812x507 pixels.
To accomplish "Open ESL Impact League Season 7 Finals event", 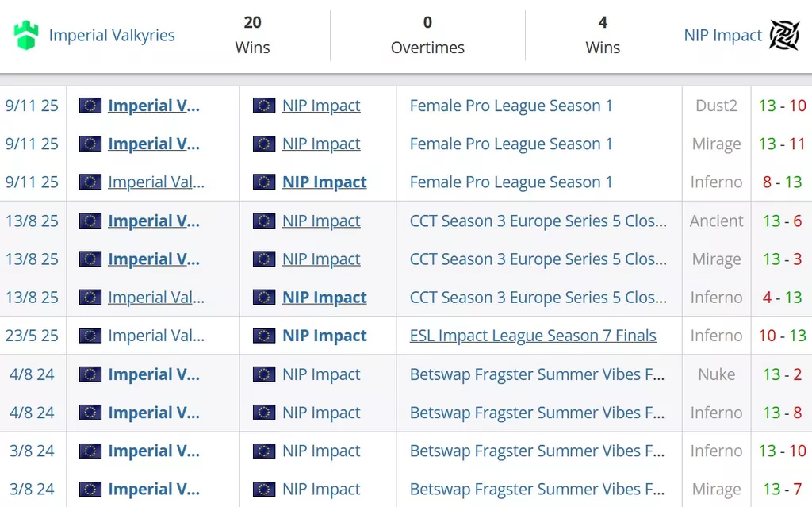I will pyautogui.click(x=533, y=336).
